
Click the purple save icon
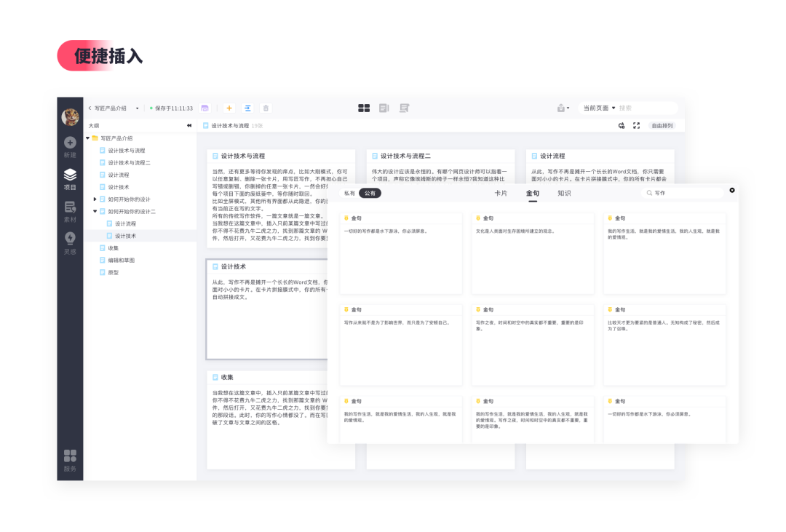click(x=205, y=108)
